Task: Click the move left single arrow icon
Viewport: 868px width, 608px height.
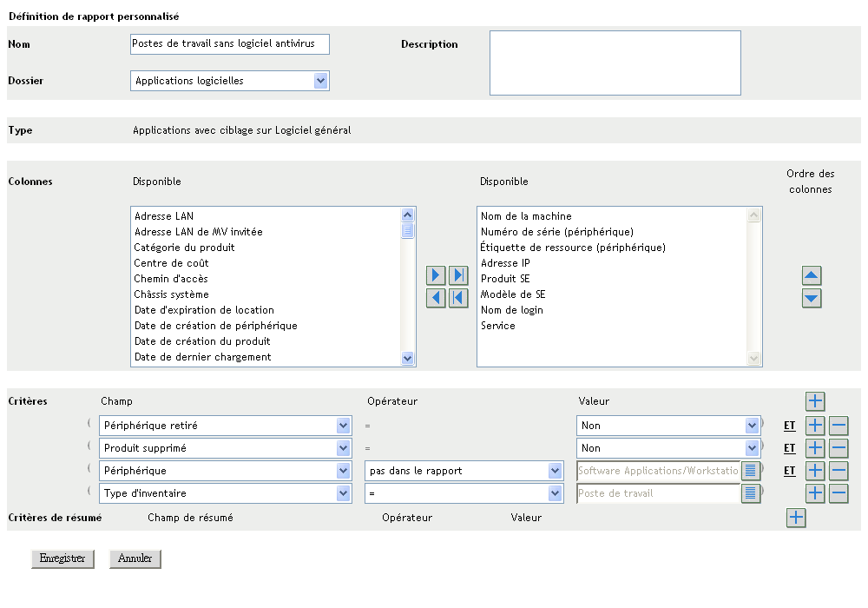Action: pos(437,298)
